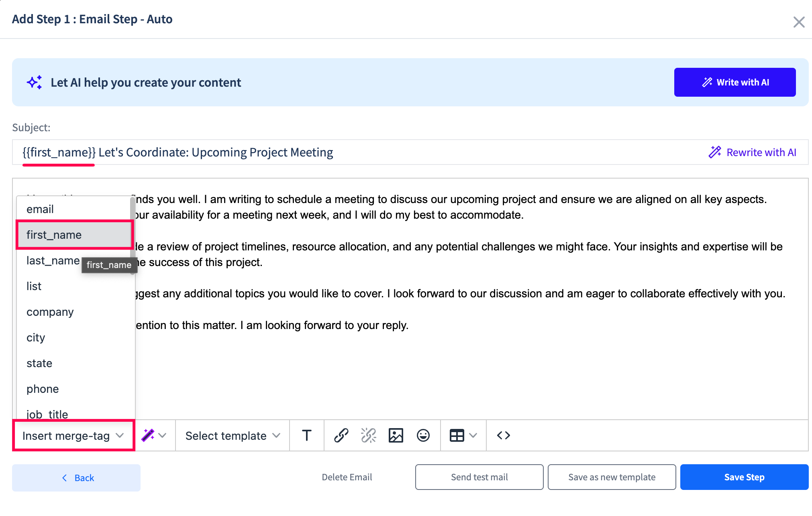Expand the table options chevron

(473, 435)
